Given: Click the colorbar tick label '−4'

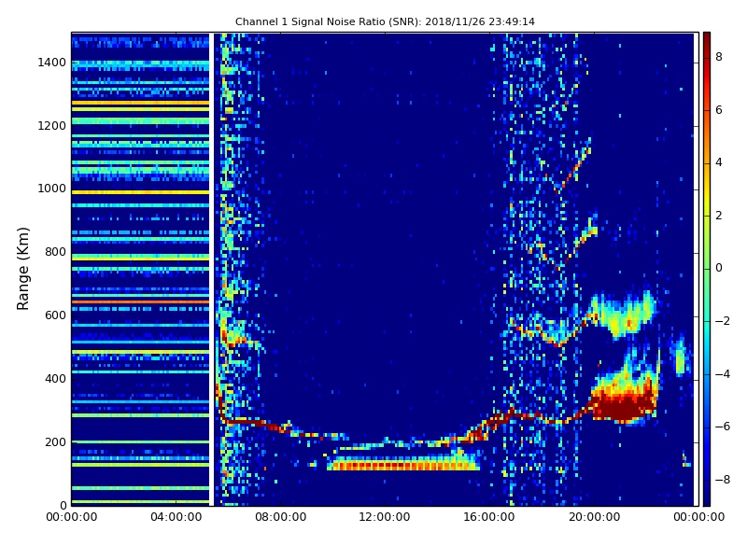Looking at the screenshot, I should tap(723, 374).
